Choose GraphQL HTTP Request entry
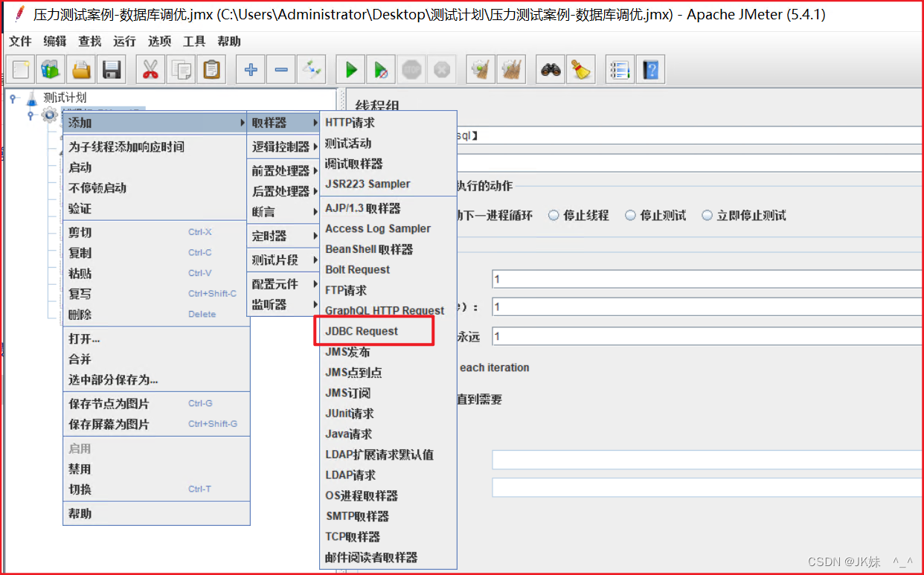This screenshot has width=924, height=575. click(388, 311)
